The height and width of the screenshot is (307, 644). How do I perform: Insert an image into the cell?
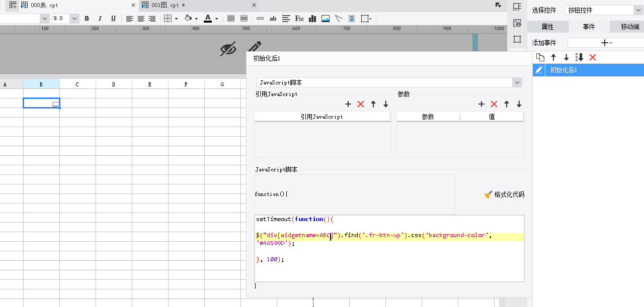[x=326, y=19]
